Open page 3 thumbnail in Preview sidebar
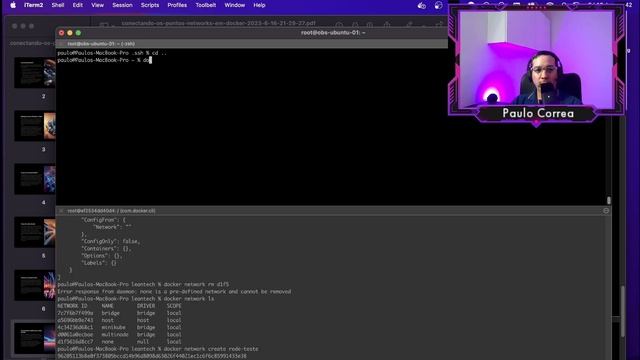Screen dimensions: 640x360 point(35,126)
